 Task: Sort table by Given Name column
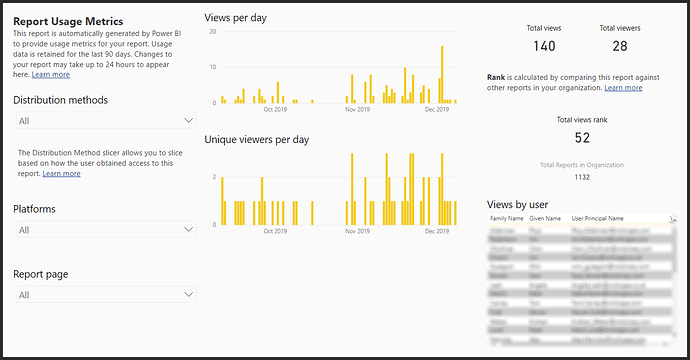pos(545,218)
